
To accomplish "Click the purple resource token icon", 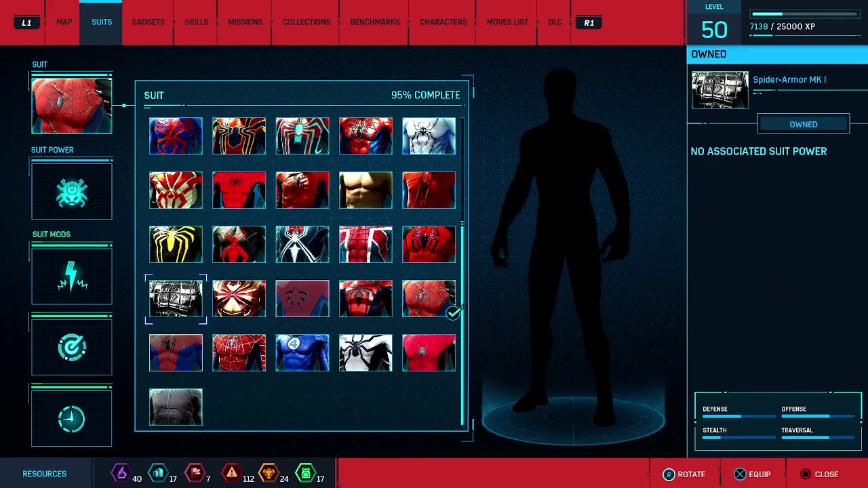I will 121,473.
